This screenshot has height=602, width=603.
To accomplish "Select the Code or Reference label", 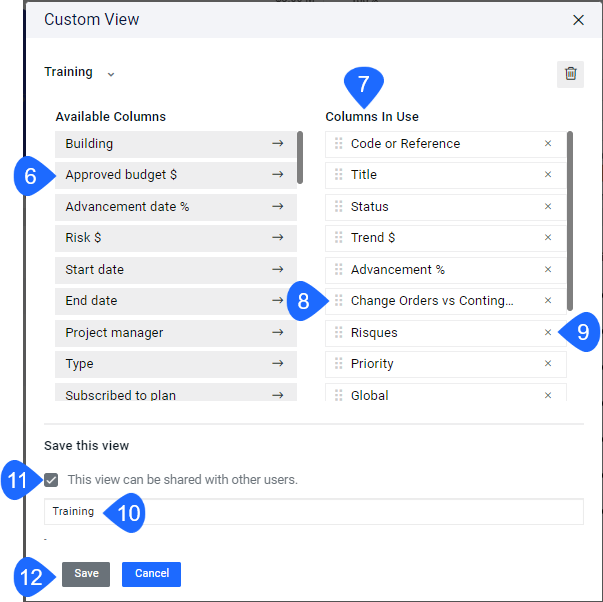I will click(405, 143).
